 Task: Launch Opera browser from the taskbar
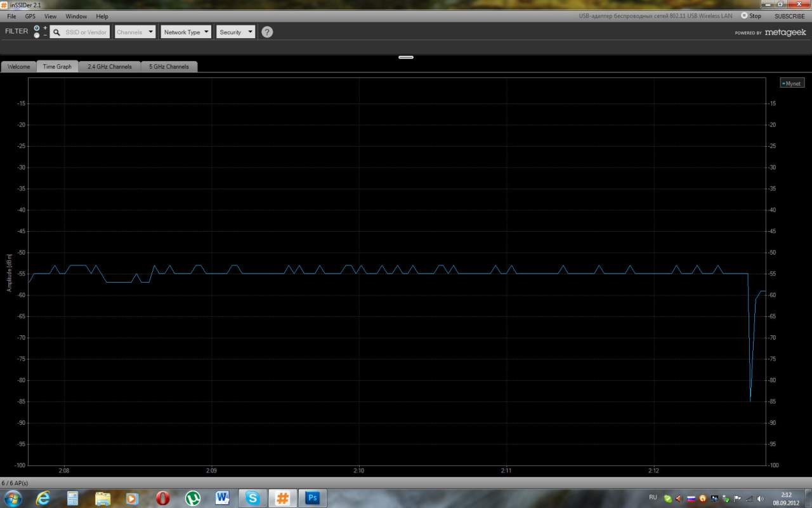pos(162,498)
